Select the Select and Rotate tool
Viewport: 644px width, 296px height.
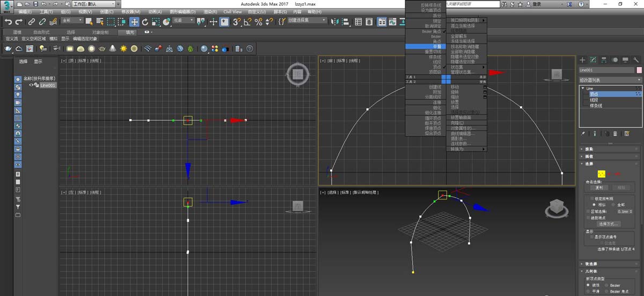pyautogui.click(x=145, y=22)
